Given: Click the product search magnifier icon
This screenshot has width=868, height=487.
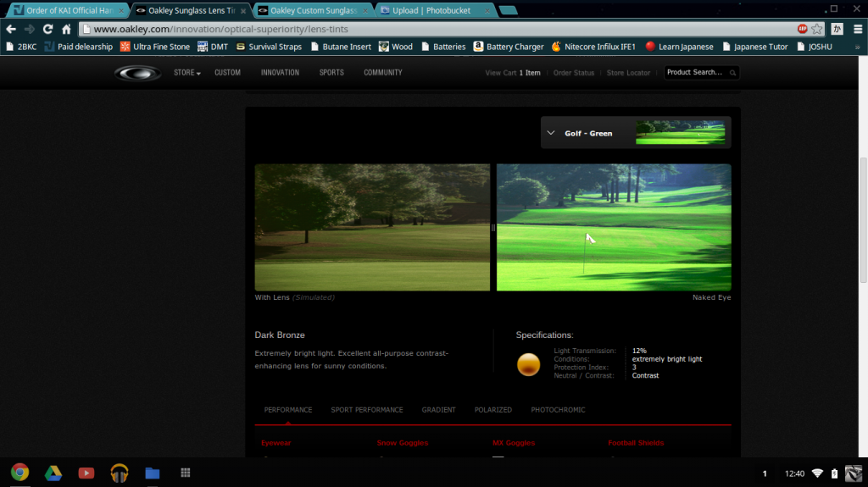Looking at the screenshot, I should point(733,73).
